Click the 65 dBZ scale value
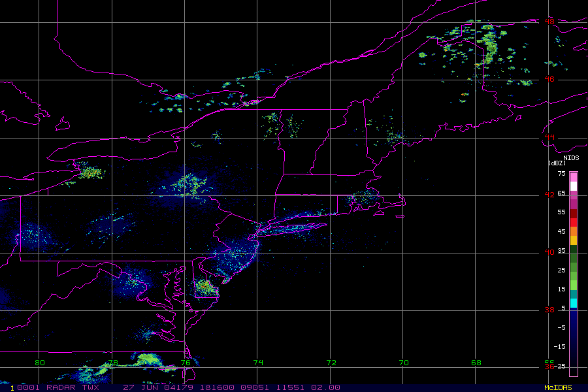Viewport: 588px width, 392px height. pyautogui.click(x=561, y=193)
